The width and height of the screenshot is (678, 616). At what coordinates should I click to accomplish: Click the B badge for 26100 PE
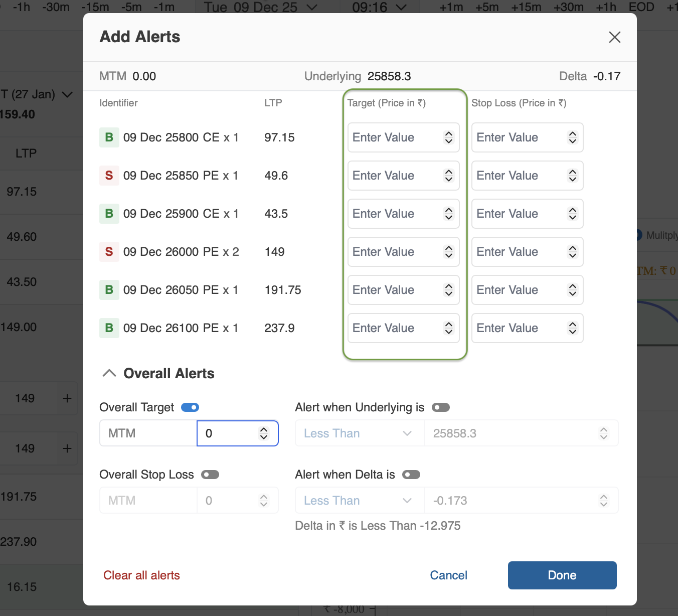click(x=109, y=328)
